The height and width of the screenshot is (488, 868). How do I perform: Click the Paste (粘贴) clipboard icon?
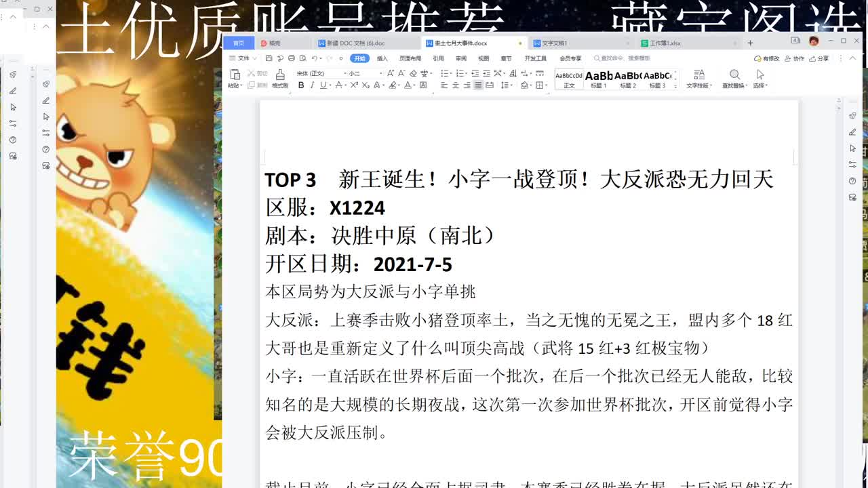click(x=235, y=74)
